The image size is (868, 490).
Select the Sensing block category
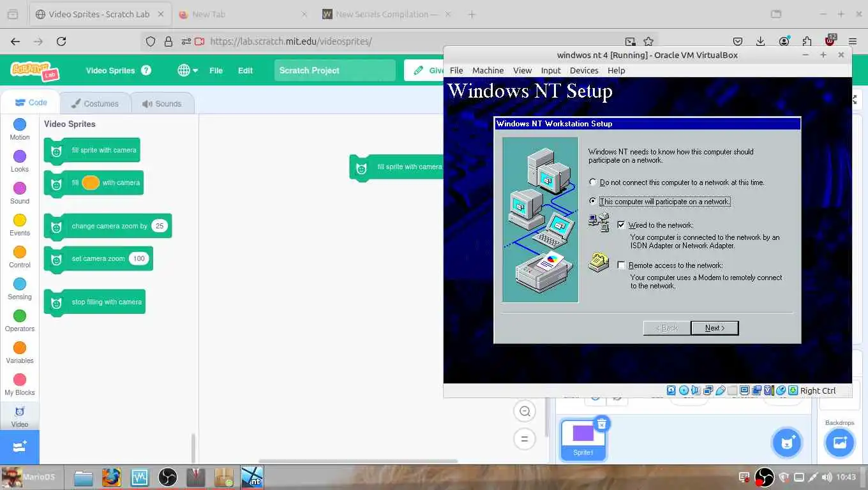point(20,289)
